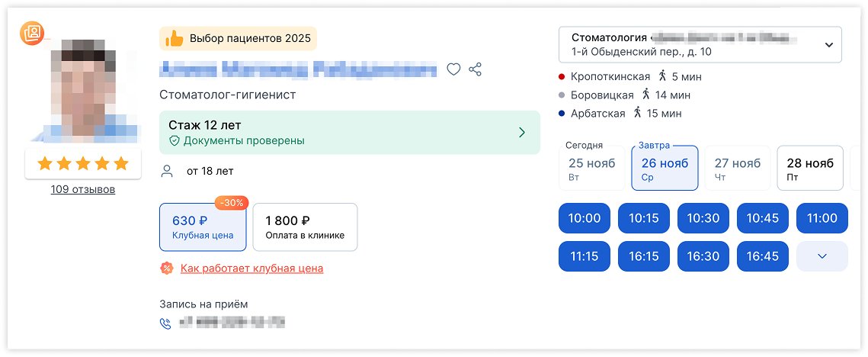Open the 109 отзывов reviews link
This screenshot has height=357, width=868.
pos(83,189)
